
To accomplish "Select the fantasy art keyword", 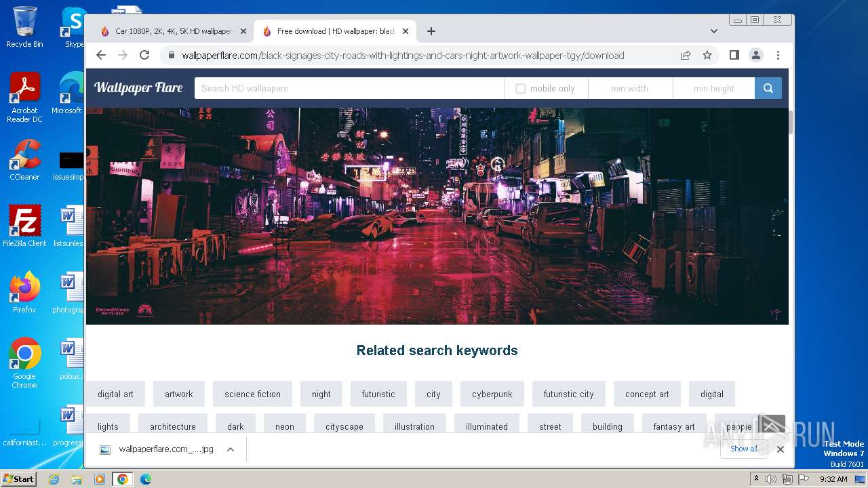I will click(674, 425).
